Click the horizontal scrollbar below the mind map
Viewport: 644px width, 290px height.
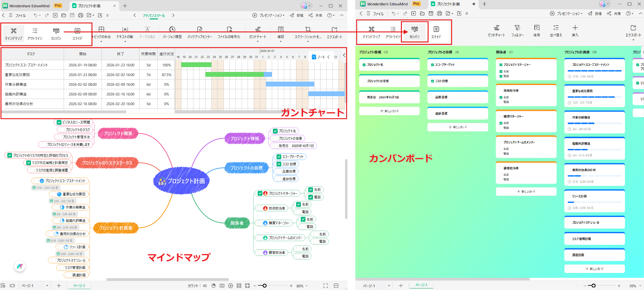(x=168, y=280)
